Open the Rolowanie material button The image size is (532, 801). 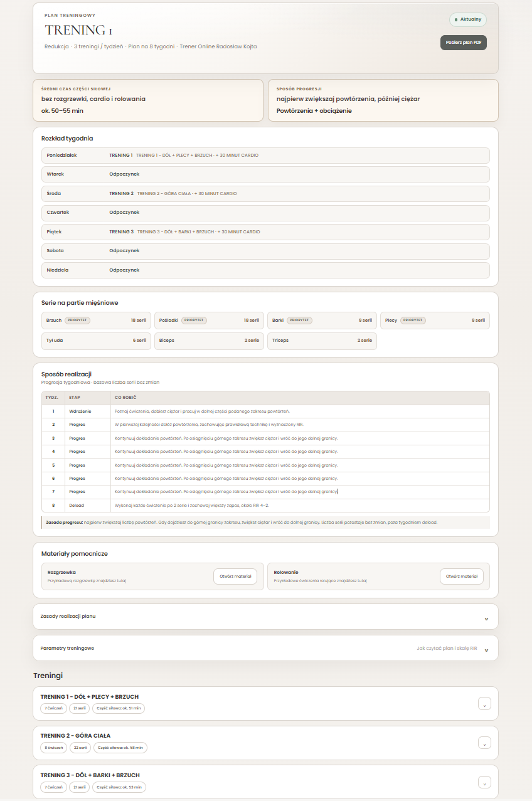point(462,576)
